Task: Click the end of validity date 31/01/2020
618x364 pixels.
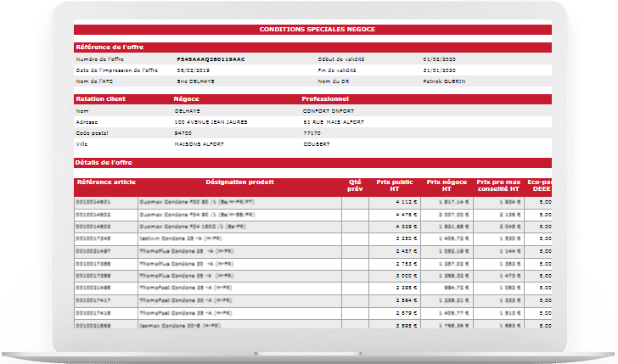Action: (x=437, y=70)
